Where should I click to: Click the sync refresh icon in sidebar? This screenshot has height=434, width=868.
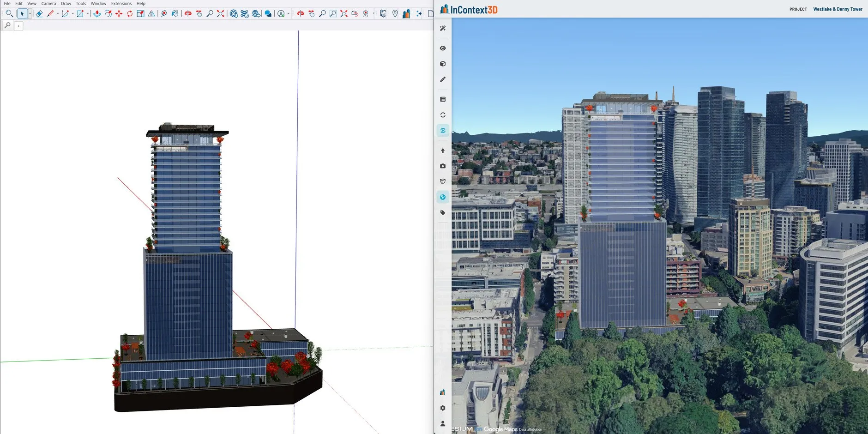(x=443, y=115)
